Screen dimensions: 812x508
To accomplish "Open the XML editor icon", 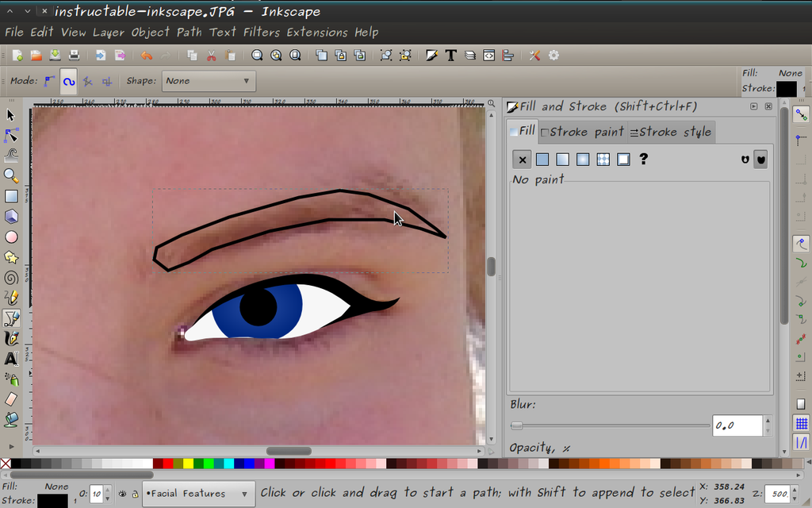I will (489, 56).
